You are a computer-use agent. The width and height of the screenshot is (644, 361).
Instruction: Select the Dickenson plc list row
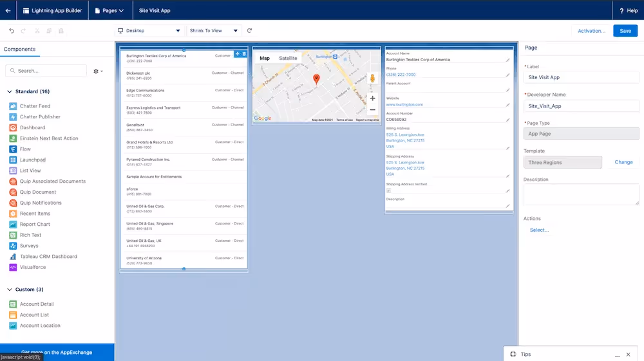(x=184, y=75)
